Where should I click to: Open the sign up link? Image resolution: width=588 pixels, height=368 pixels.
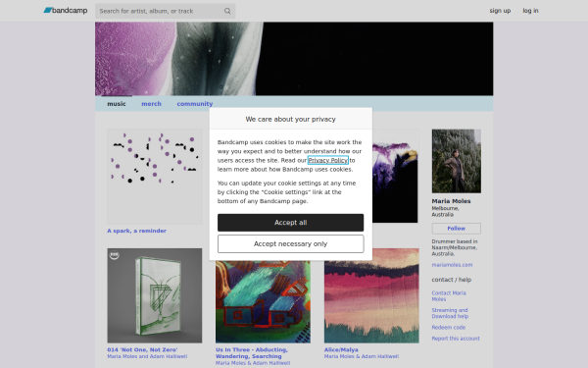point(500,11)
